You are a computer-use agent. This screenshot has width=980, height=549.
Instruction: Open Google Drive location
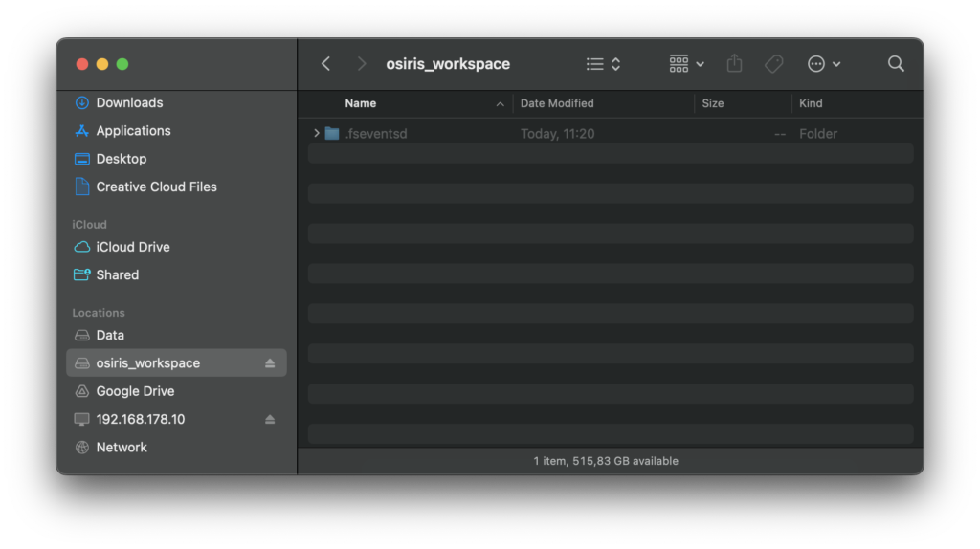pyautogui.click(x=135, y=391)
